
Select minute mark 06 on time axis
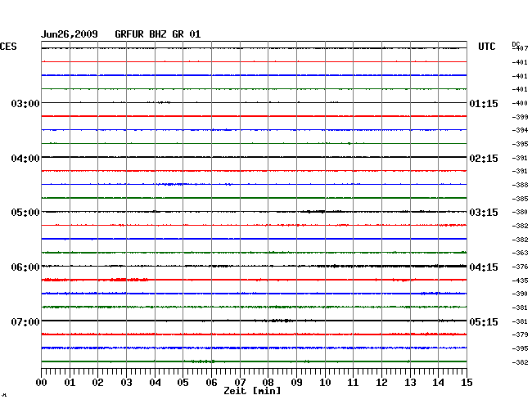211,383
